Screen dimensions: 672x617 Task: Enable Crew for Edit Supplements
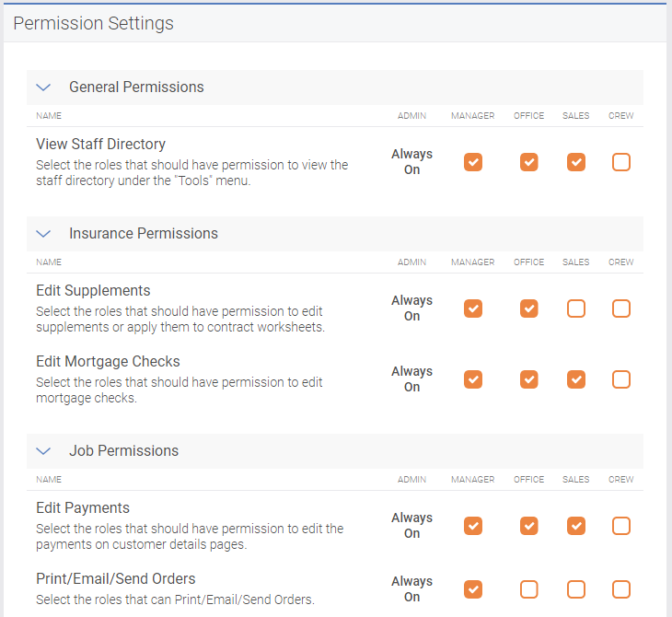point(621,308)
